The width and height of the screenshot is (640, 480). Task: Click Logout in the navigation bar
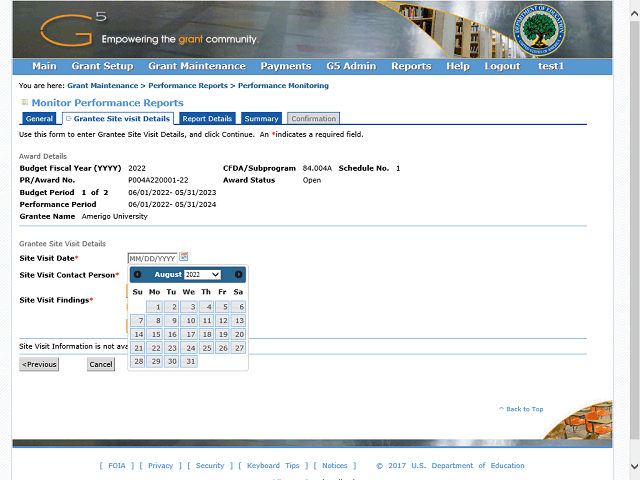pyautogui.click(x=502, y=66)
